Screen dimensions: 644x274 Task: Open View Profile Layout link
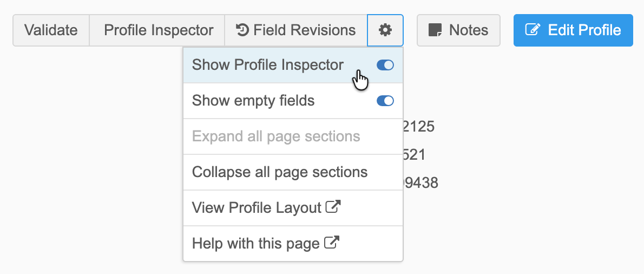tap(293, 208)
